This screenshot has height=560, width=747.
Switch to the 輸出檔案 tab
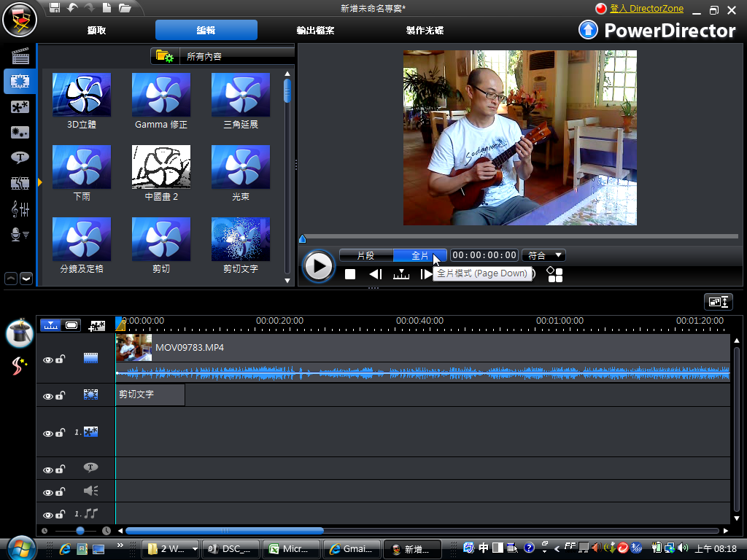tap(316, 31)
